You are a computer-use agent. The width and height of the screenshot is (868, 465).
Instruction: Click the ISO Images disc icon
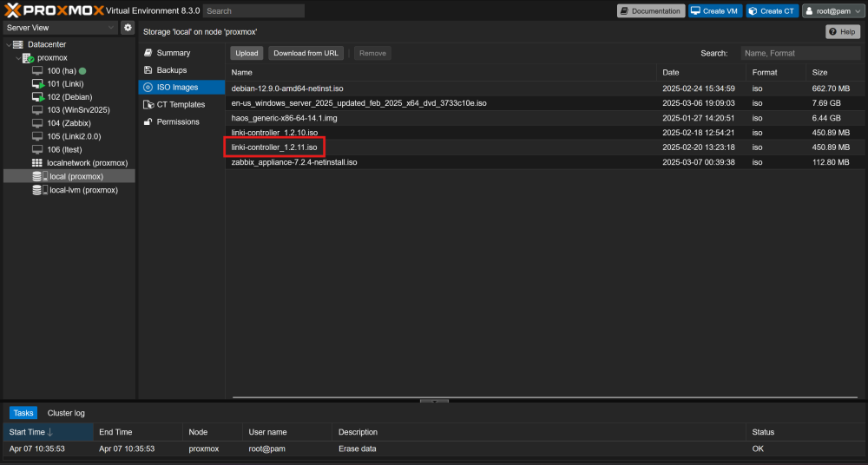pos(148,88)
